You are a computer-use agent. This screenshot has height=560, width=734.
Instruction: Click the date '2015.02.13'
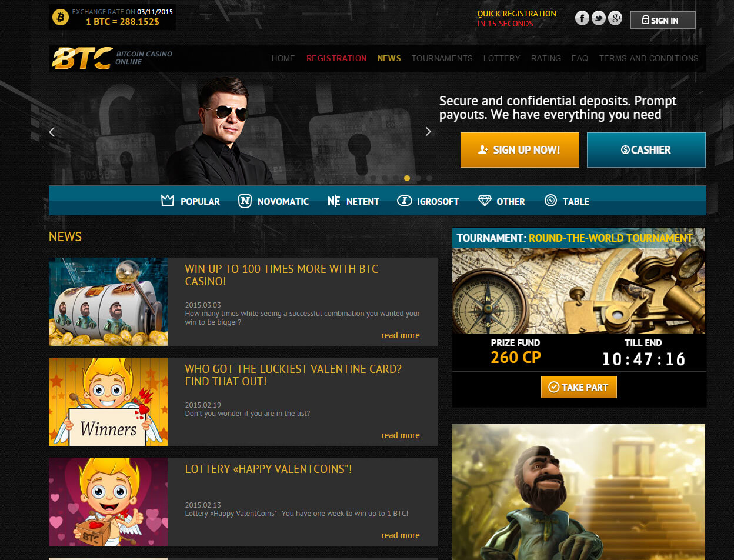click(203, 505)
